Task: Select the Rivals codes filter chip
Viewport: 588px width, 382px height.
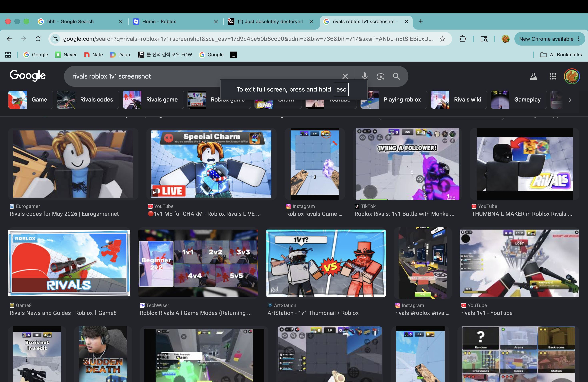Action: (x=88, y=100)
